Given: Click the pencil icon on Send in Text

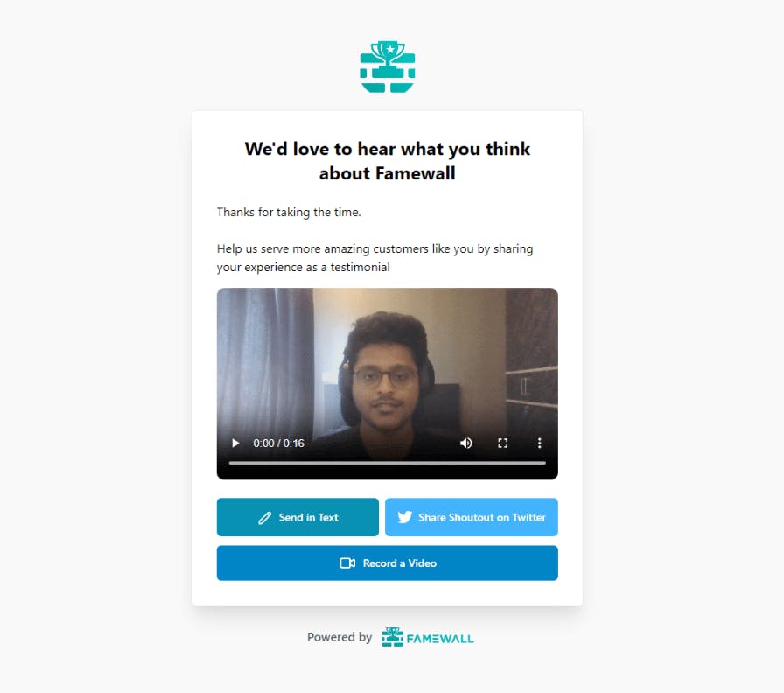Looking at the screenshot, I should tap(264, 518).
